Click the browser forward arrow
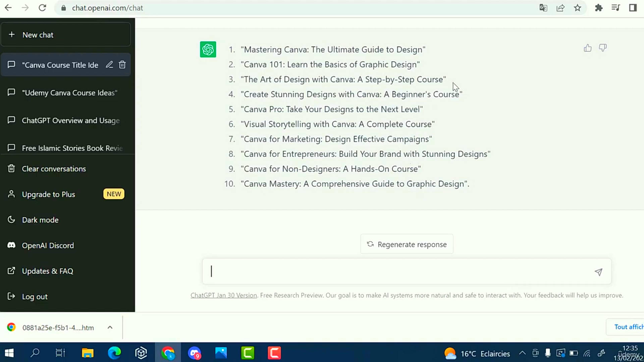 pyautogui.click(x=25, y=8)
